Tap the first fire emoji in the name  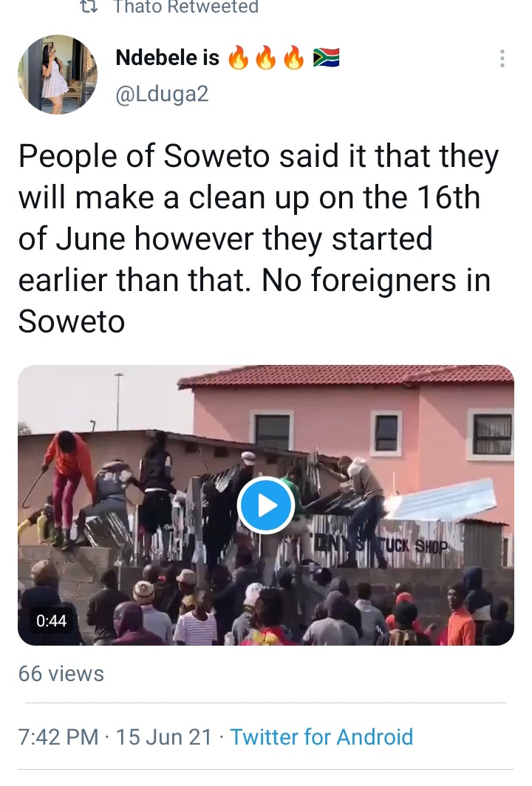point(239,58)
